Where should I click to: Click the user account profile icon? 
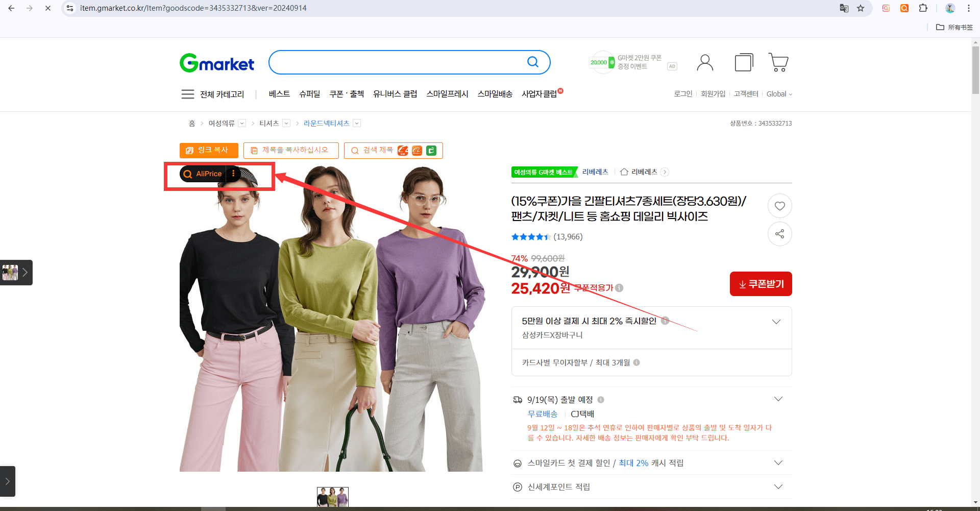click(705, 62)
